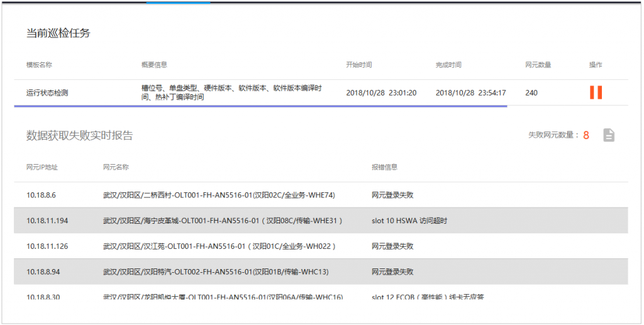The height and width of the screenshot is (325, 644).
Task: Click the failed element count 8
Action: click(586, 135)
